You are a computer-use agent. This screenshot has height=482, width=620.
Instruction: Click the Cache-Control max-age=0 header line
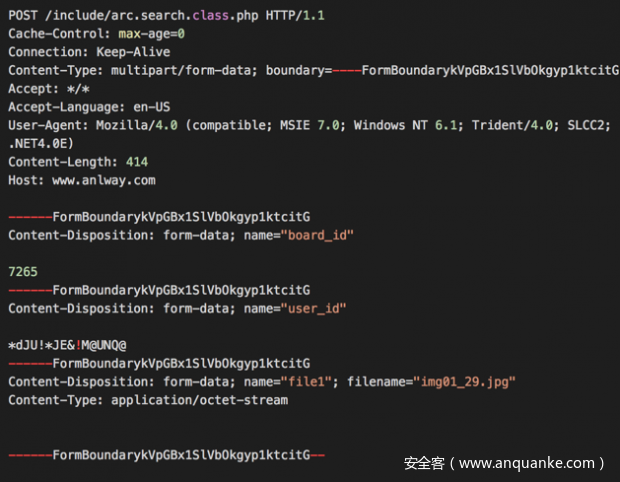[x=96, y=34]
